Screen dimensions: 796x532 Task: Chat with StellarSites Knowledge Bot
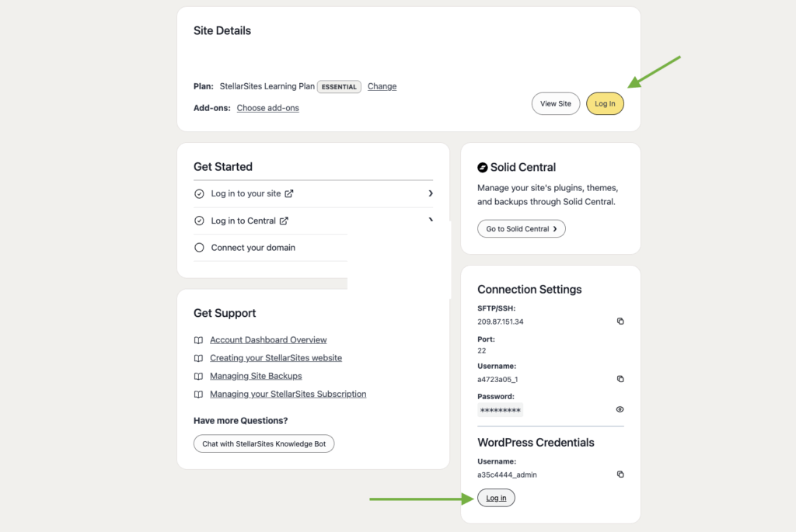coord(264,443)
